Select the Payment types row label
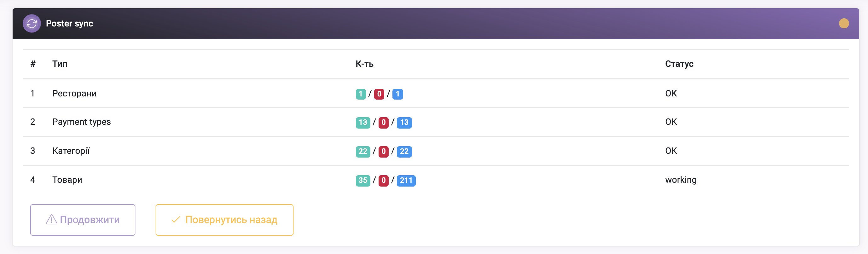This screenshot has height=254, width=868. 81,122
